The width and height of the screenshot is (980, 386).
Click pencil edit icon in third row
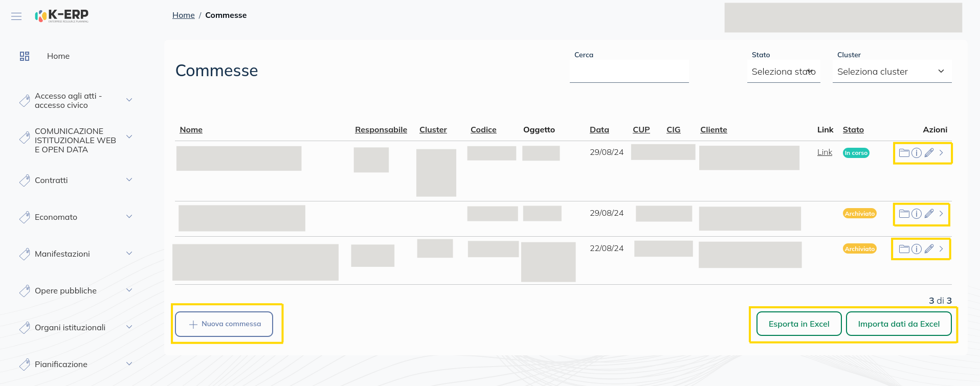coord(929,248)
